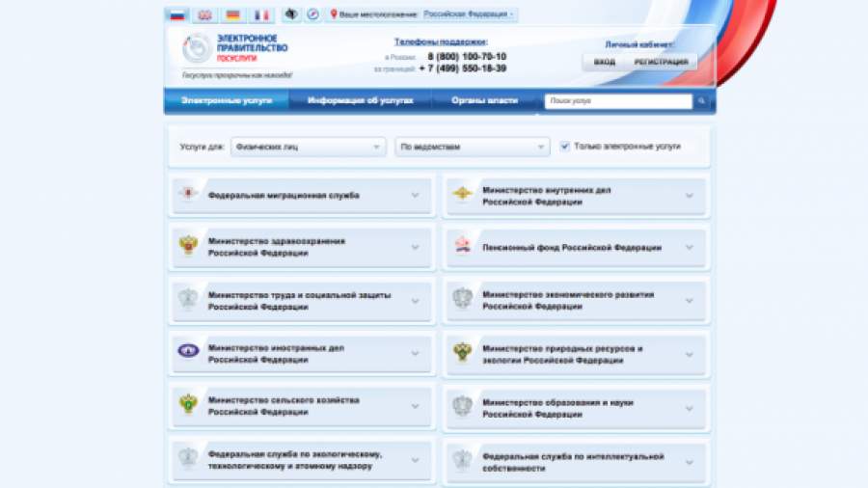Click the accessibility version icon
This screenshot has height=488, width=868.
tap(291, 14)
